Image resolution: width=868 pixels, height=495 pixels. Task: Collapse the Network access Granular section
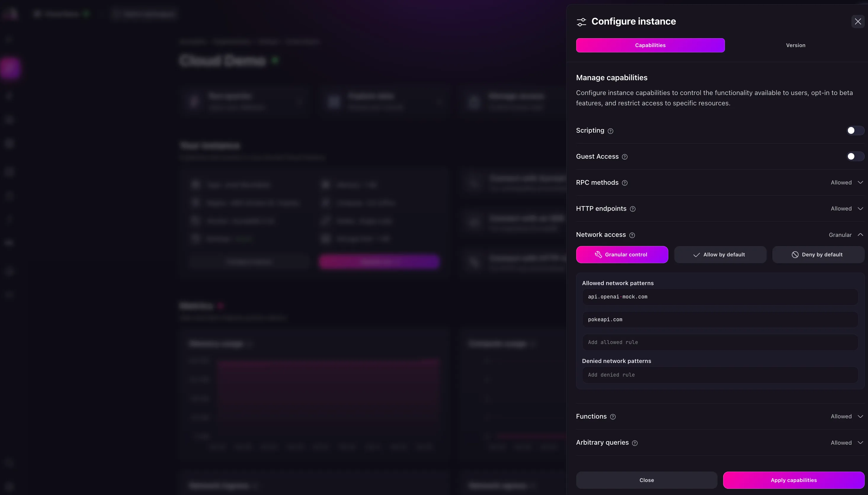(846, 235)
